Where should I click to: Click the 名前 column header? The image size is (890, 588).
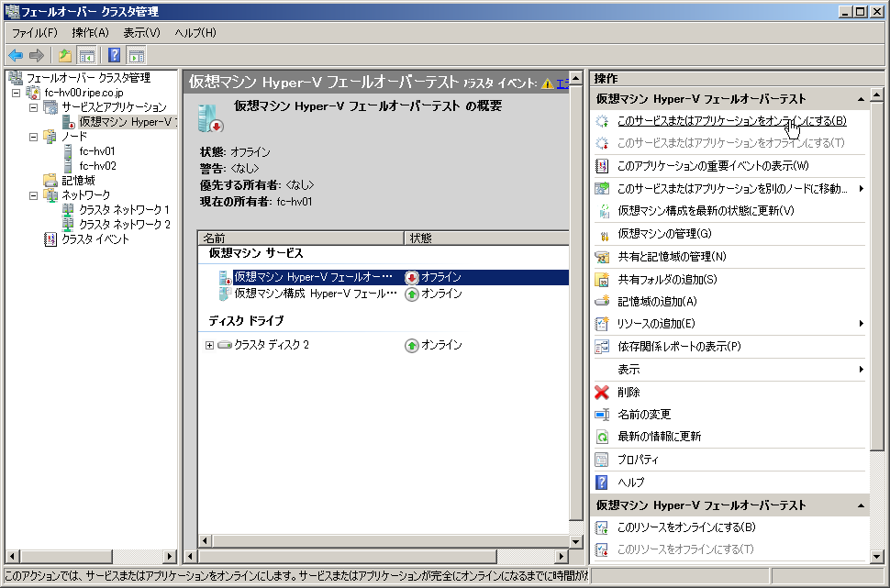click(x=301, y=239)
